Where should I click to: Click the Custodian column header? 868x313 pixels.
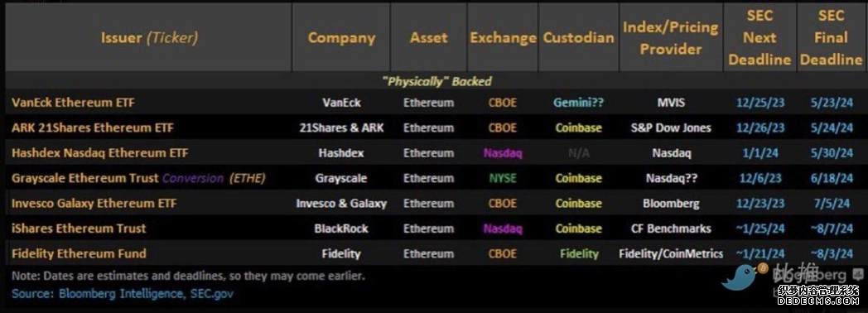[578, 37]
